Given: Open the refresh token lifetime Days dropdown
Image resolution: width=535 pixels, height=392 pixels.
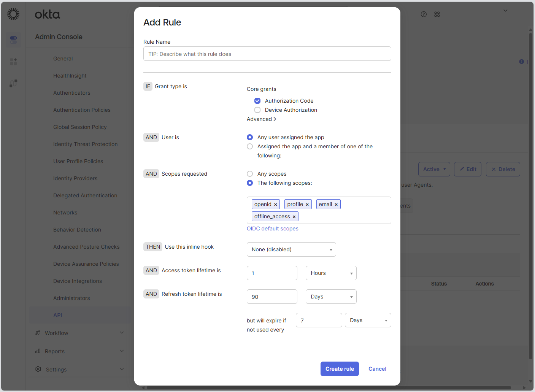Looking at the screenshot, I should 331,297.
